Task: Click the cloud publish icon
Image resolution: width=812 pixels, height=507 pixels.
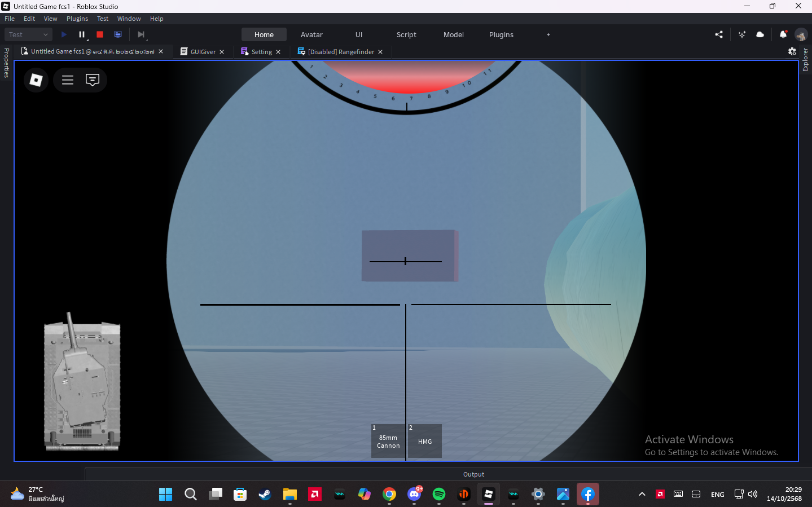Action: point(760,34)
